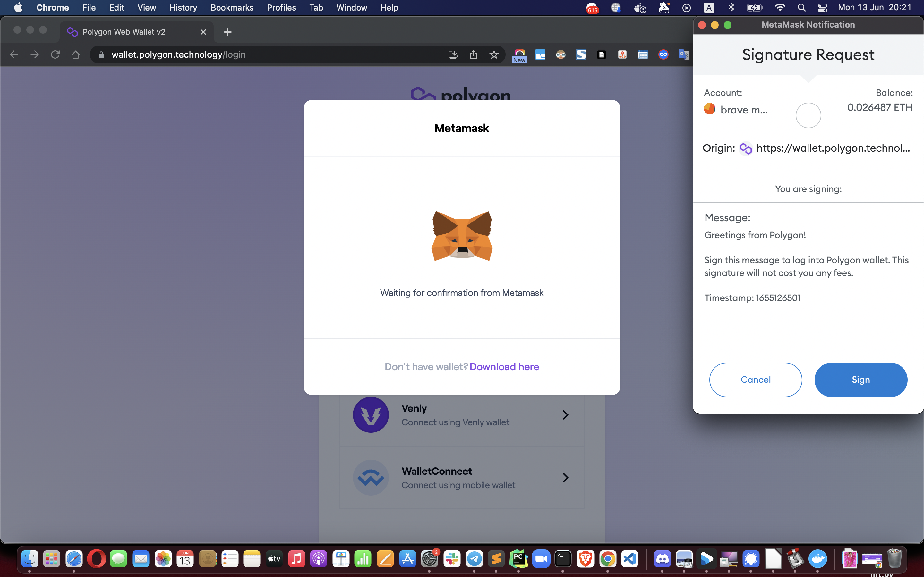This screenshot has width=924, height=577.
Task: Reload the Polygon wallet page
Action: point(55,54)
